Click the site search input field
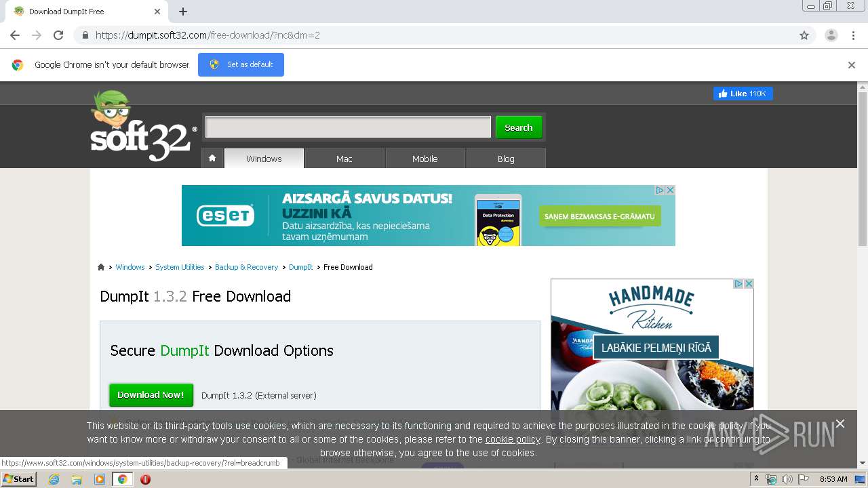Image resolution: width=868 pixels, height=488 pixels. coord(348,127)
